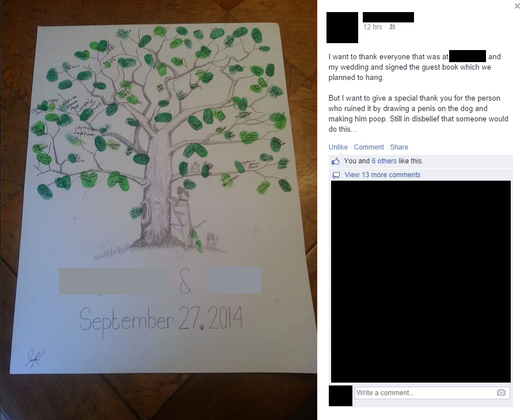
Task: Click the blacked-out comments area
Action: click(421, 281)
